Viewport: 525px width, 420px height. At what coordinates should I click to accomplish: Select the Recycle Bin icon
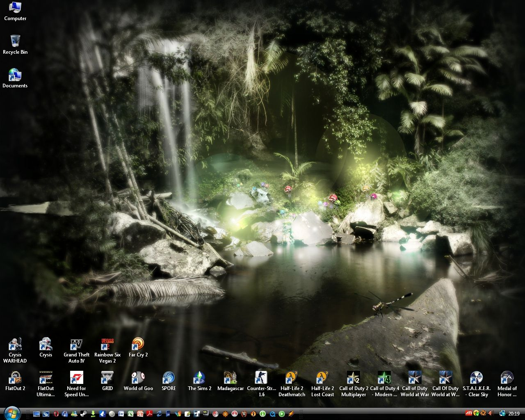(15, 45)
